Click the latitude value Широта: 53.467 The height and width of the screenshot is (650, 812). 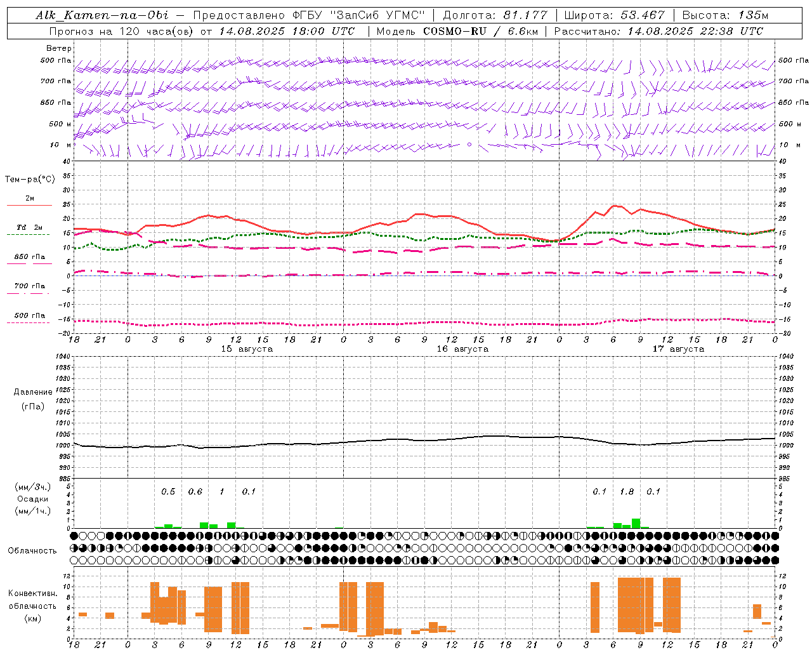tap(614, 15)
